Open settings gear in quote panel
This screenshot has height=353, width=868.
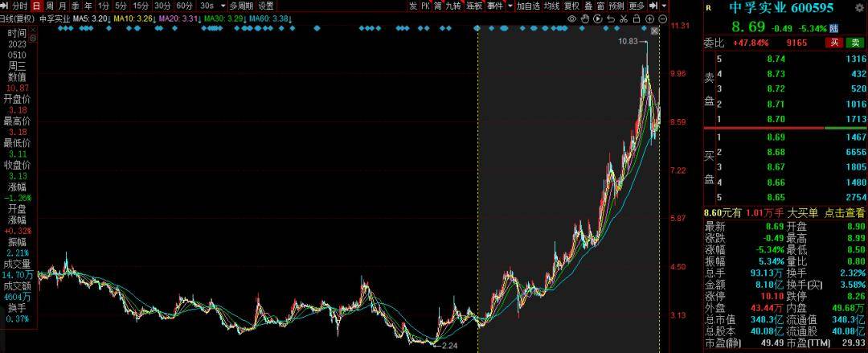[858, 6]
